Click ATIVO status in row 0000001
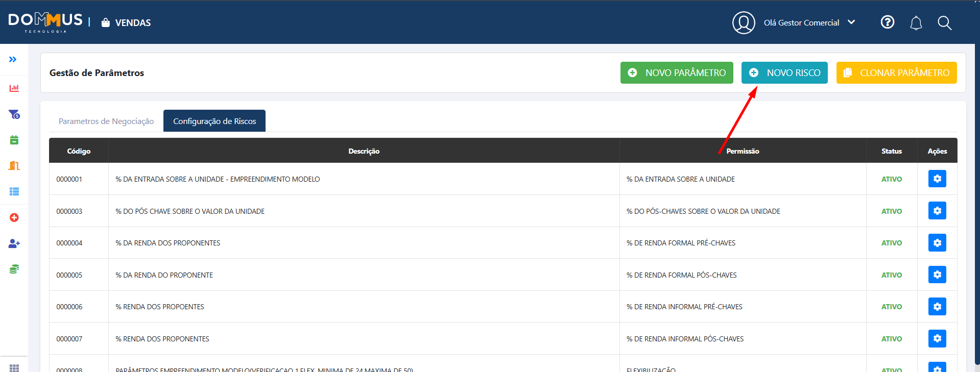The width and height of the screenshot is (980, 372). (x=892, y=179)
